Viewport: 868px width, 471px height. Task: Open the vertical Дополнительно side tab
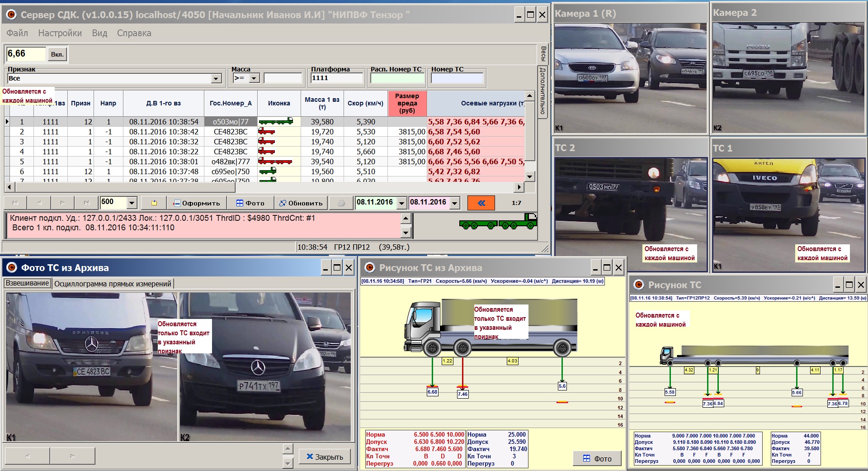pos(542,91)
